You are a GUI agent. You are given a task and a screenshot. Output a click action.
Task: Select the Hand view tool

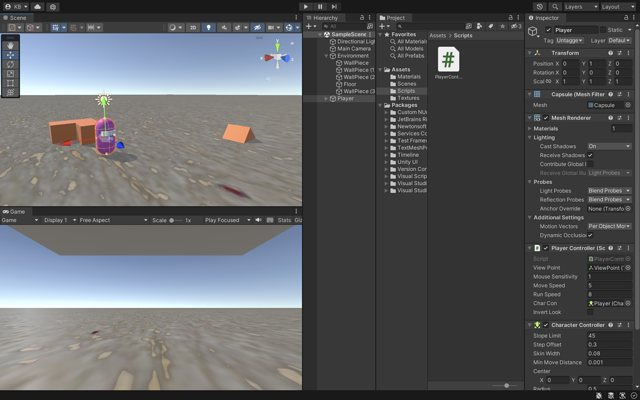pos(10,46)
